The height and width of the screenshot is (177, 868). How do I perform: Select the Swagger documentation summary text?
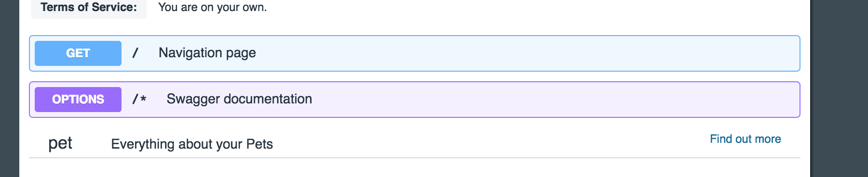click(x=239, y=99)
